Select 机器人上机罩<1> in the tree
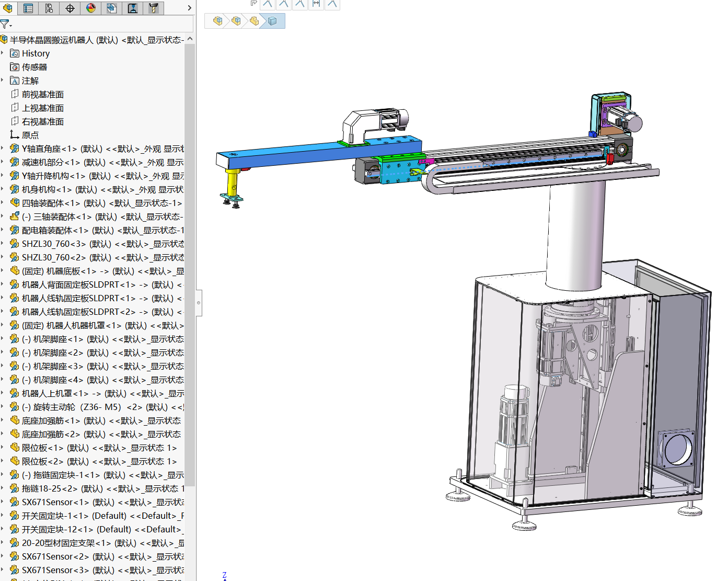 [103, 393]
